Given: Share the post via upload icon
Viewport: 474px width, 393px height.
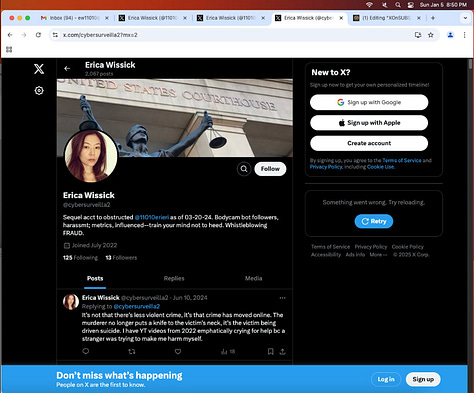Looking at the screenshot, I should 282,351.
